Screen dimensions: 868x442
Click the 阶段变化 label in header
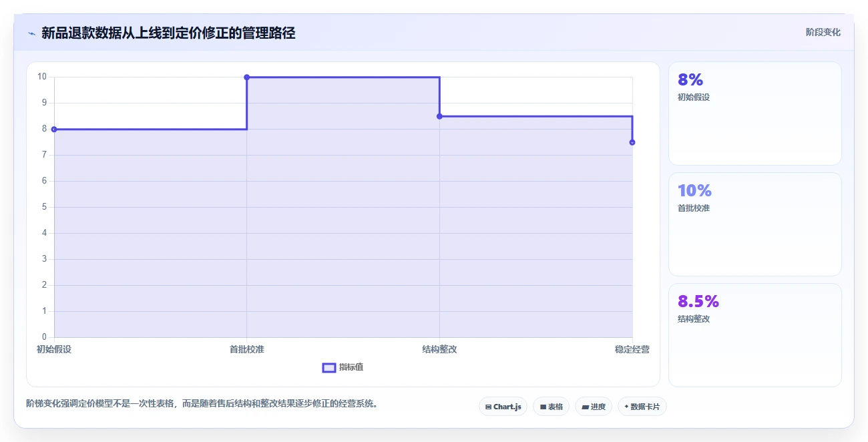point(823,32)
